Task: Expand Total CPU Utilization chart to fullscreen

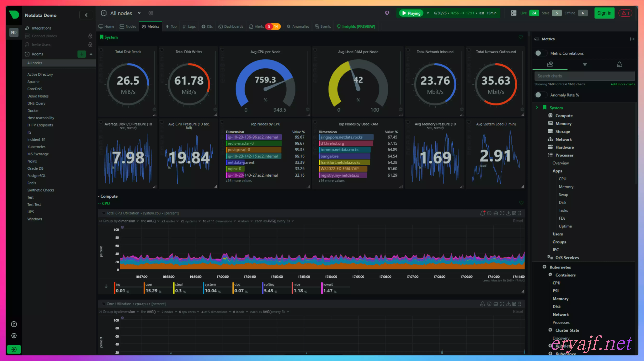Action: [x=502, y=213]
